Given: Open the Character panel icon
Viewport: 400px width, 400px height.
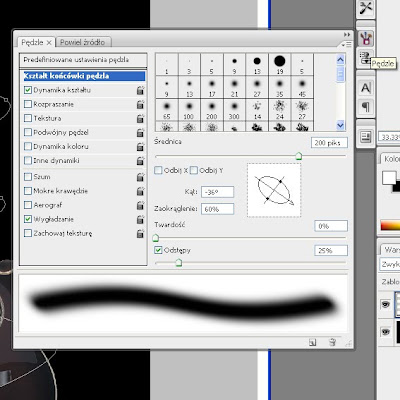Looking at the screenshot, I should pos(366,88).
